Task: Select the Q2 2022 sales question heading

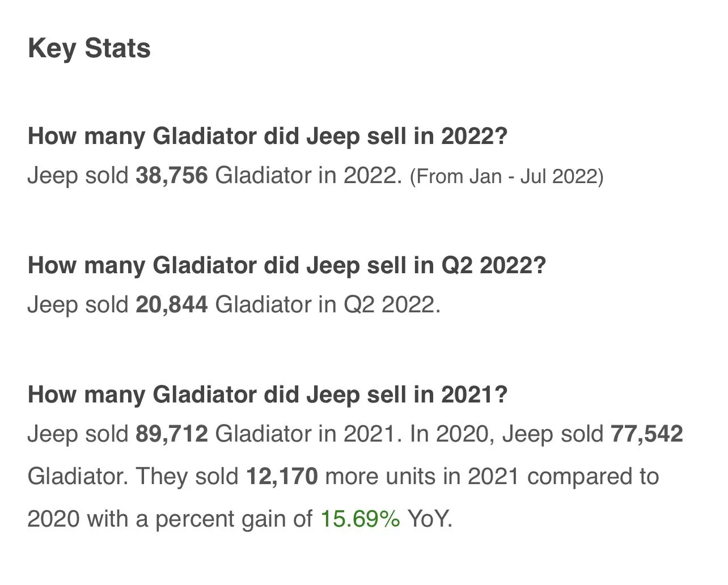Action: [x=287, y=265]
